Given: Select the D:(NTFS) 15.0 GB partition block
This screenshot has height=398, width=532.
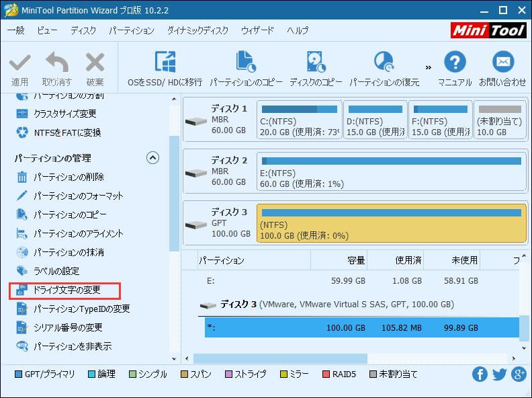Looking at the screenshot, I should click(x=375, y=120).
